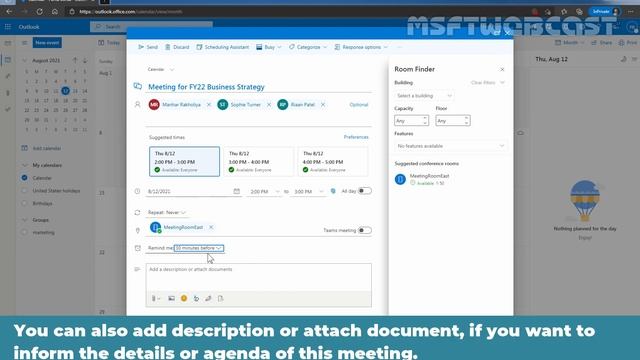640x360 pixels.
Task: Click the Capacity stepper field
Action: [x=411, y=121]
